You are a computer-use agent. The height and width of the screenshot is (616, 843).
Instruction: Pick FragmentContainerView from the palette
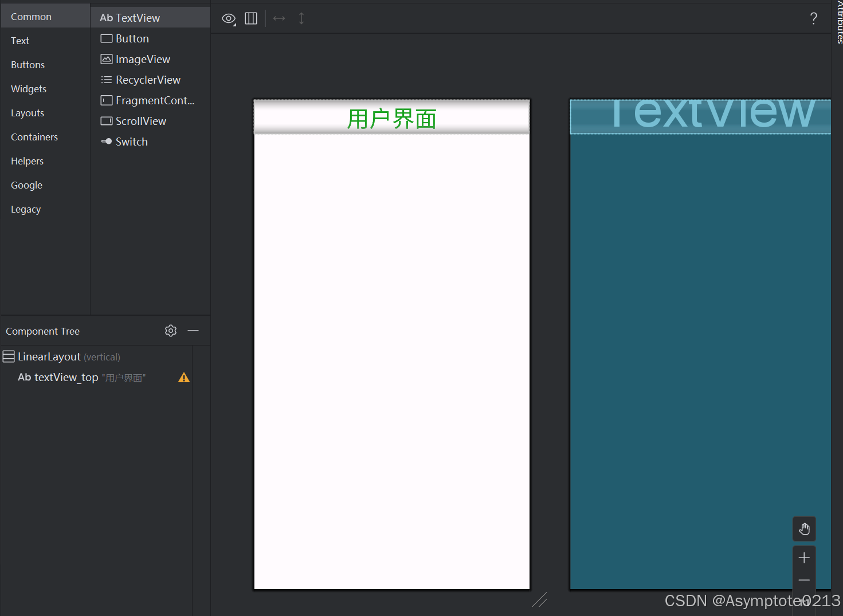pos(151,100)
